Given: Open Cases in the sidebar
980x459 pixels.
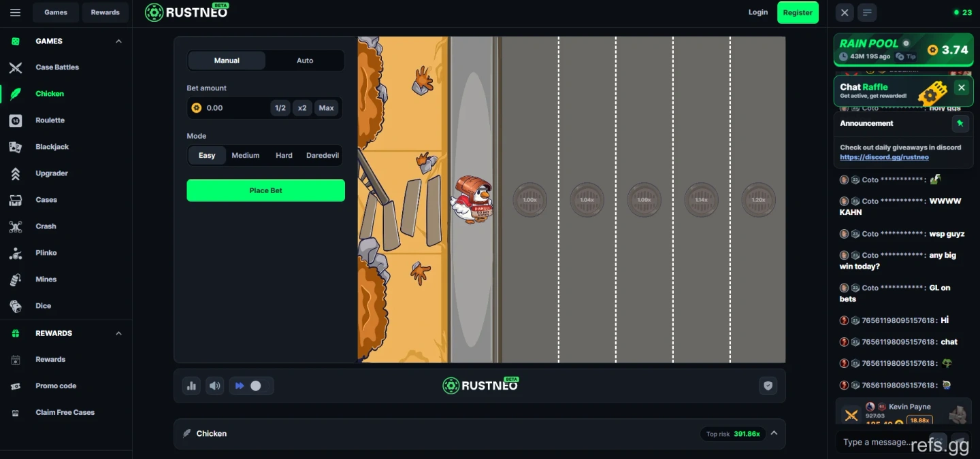Looking at the screenshot, I should coord(46,200).
